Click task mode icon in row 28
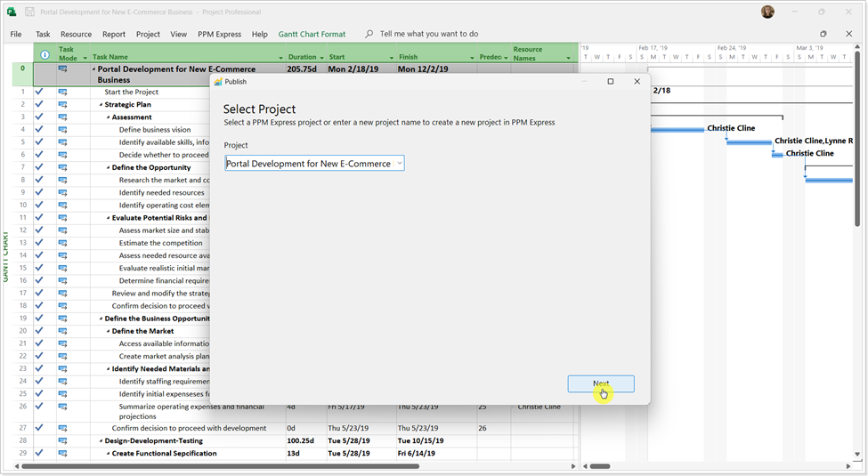The image size is (868, 476). 62,440
